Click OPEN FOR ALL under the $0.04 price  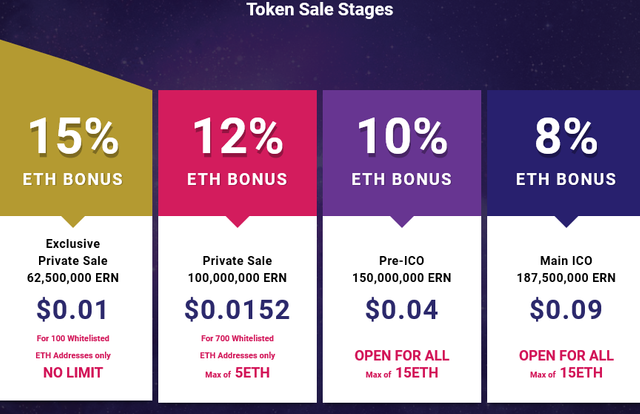click(x=401, y=355)
